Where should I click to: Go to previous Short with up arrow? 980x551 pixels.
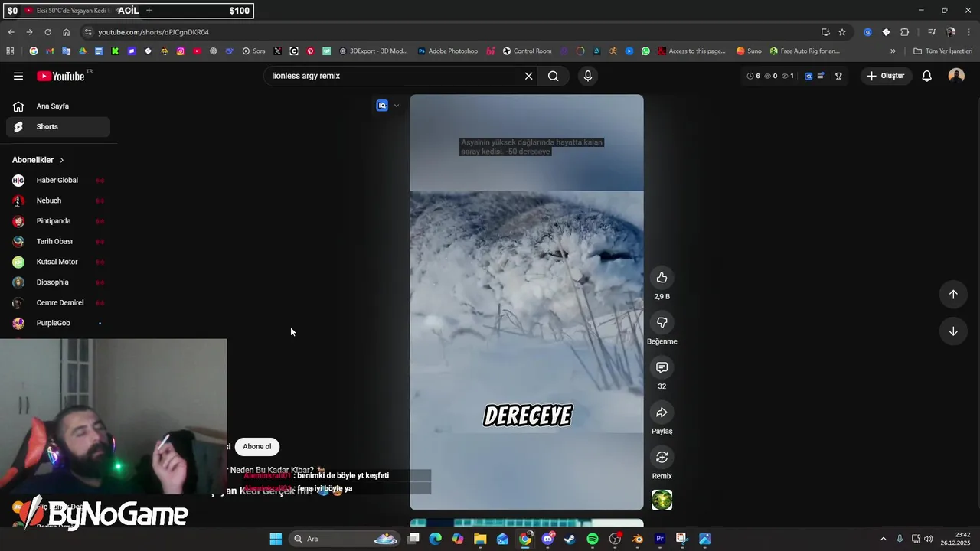(x=953, y=295)
